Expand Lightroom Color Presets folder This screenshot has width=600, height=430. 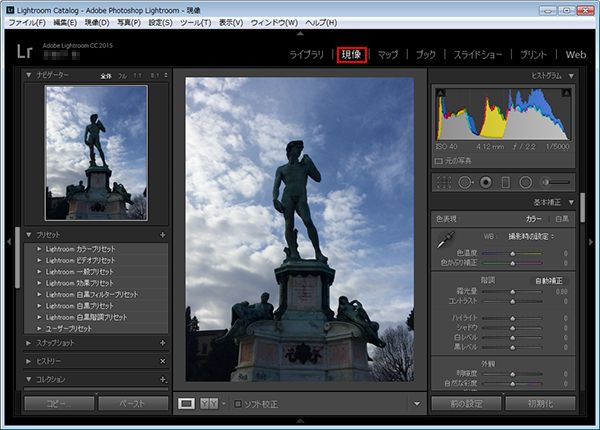pyautogui.click(x=39, y=249)
